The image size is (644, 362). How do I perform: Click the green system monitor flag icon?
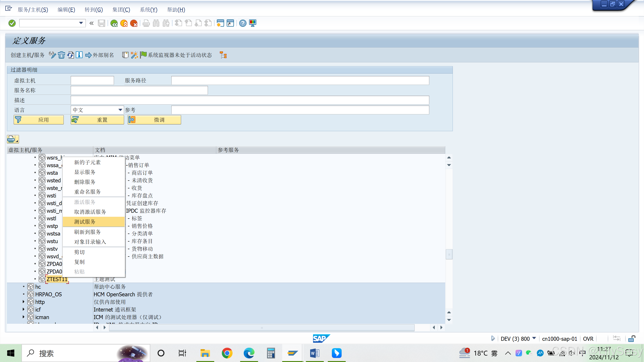[144, 55]
